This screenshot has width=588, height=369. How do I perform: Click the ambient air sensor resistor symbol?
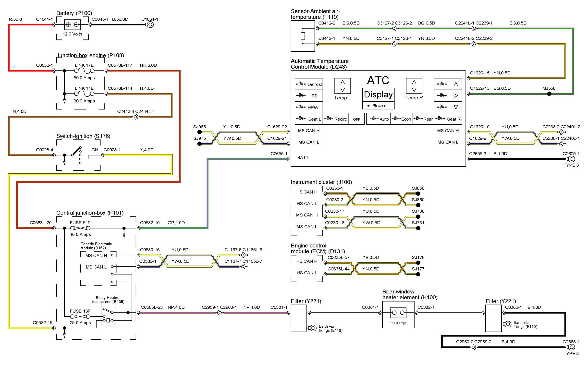pyautogui.click(x=303, y=36)
